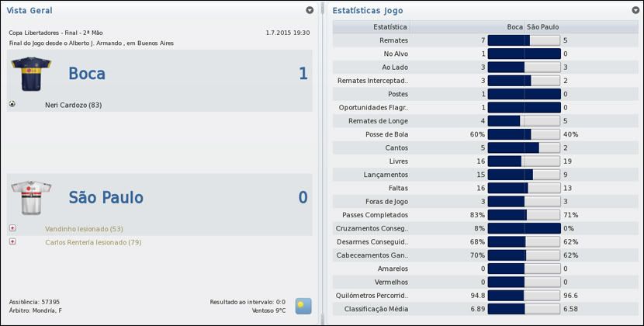Select the Postes statistic label

pyautogui.click(x=397, y=94)
